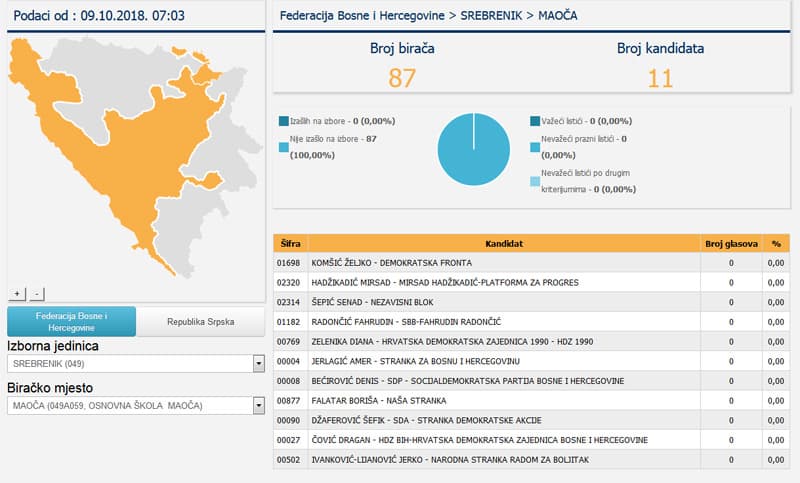Open the Izborna jedinica dropdown arrow

coord(259,364)
